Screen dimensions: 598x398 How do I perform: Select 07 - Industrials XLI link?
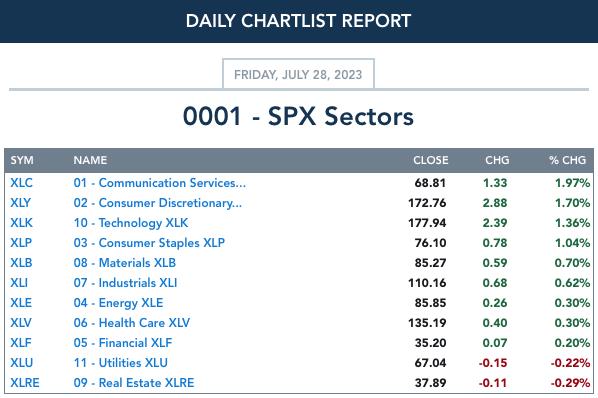(x=125, y=283)
